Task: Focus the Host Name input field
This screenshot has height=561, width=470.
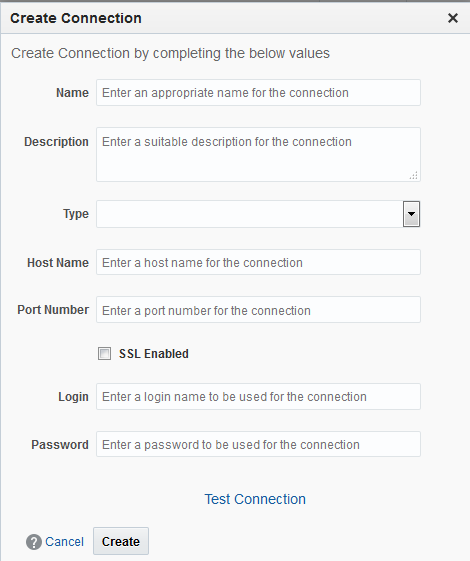Action: (x=258, y=262)
